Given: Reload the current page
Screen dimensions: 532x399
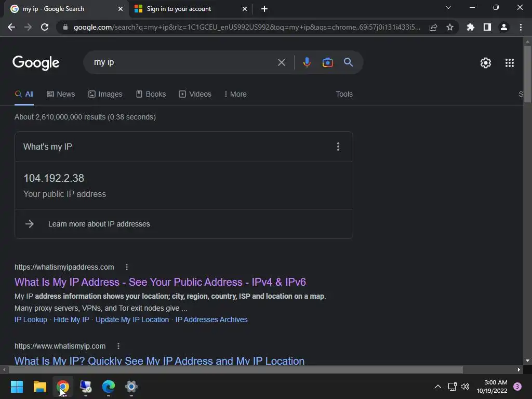Looking at the screenshot, I should pyautogui.click(x=45, y=27).
